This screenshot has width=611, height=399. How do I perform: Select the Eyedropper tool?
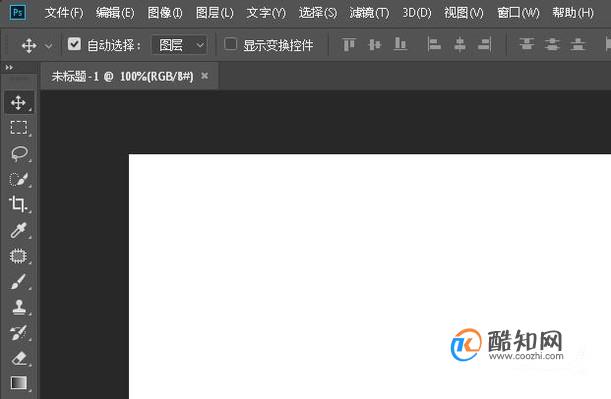click(x=18, y=230)
